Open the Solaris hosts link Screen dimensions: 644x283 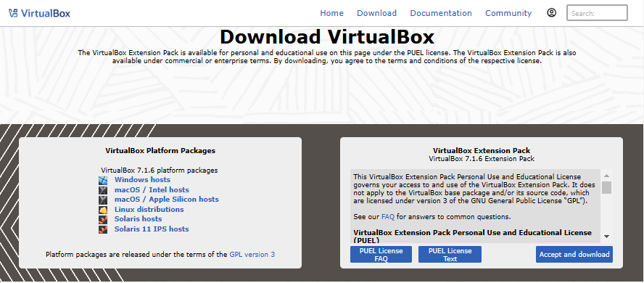click(138, 219)
